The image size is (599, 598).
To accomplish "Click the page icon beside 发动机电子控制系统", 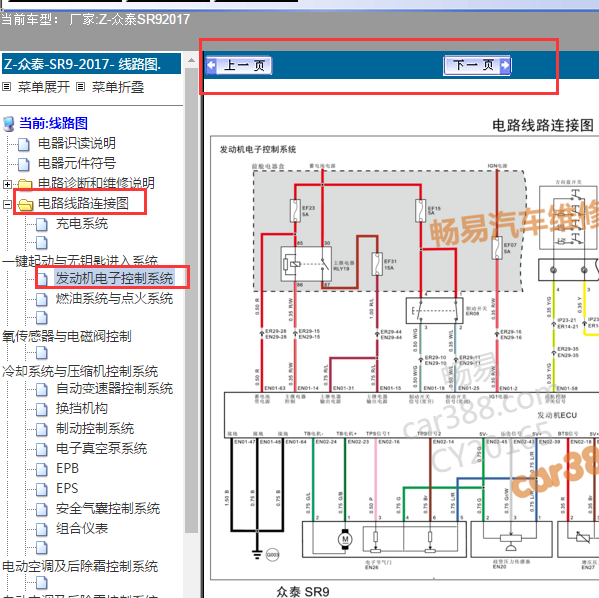I will point(42,279).
